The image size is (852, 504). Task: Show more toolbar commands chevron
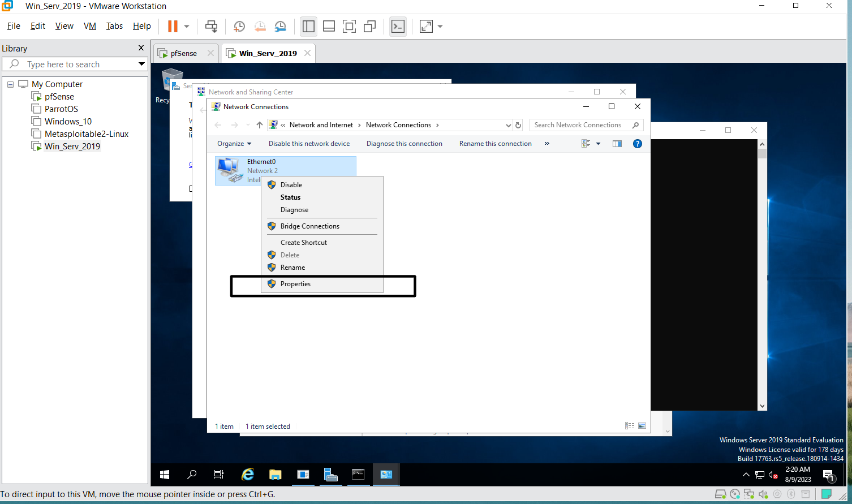click(547, 144)
